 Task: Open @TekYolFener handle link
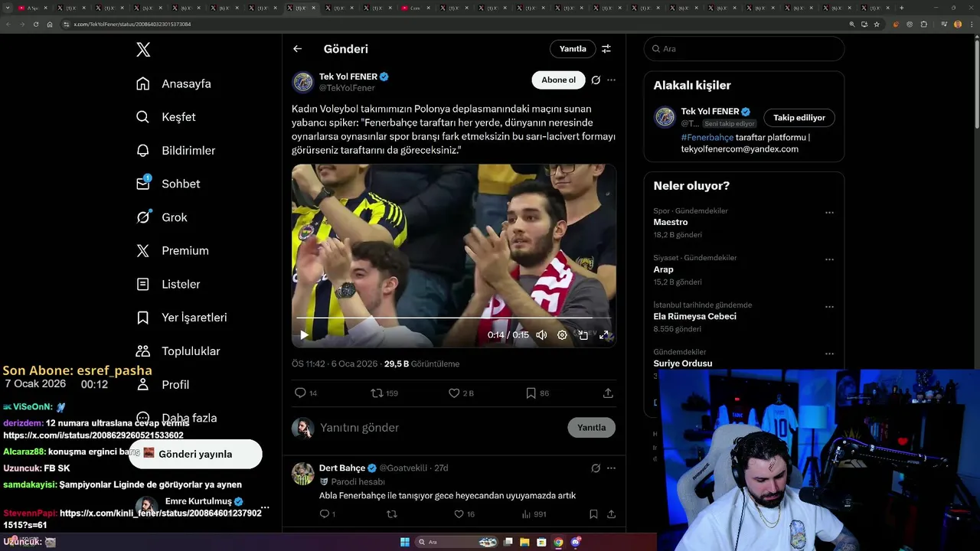tap(347, 88)
